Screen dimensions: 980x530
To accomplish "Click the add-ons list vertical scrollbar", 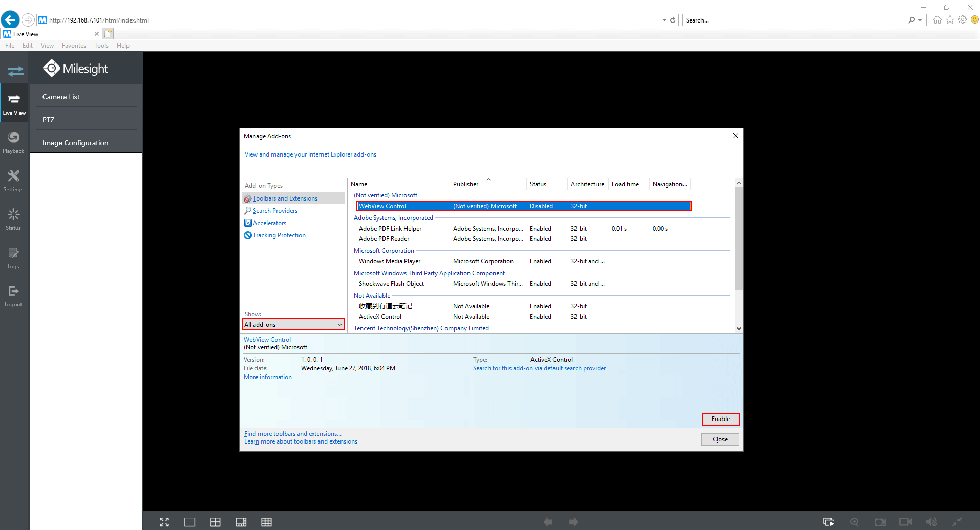I will point(739,238).
